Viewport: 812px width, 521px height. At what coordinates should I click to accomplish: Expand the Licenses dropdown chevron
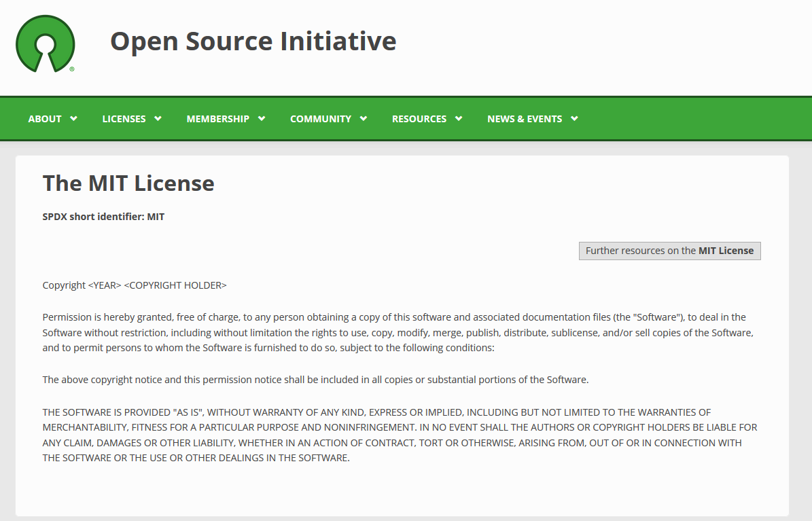click(x=158, y=118)
